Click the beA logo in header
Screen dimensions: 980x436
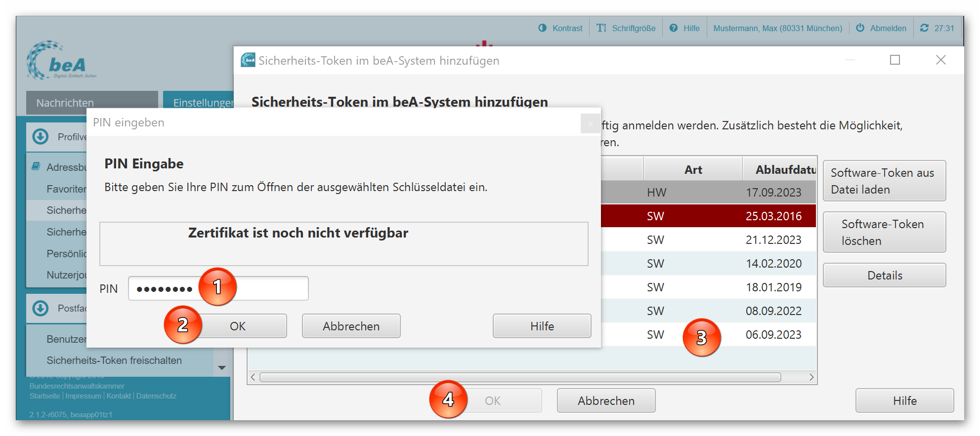[x=62, y=61]
